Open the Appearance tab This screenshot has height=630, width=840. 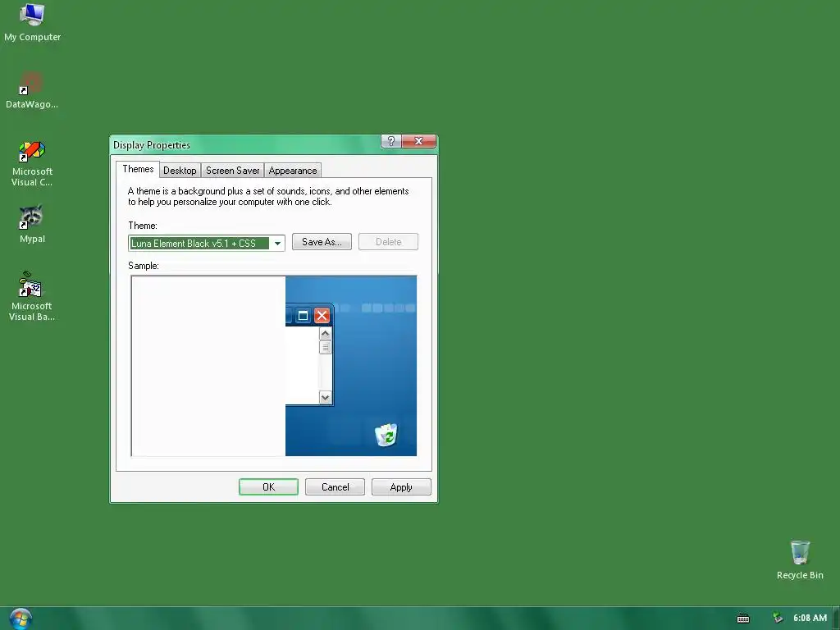click(293, 171)
